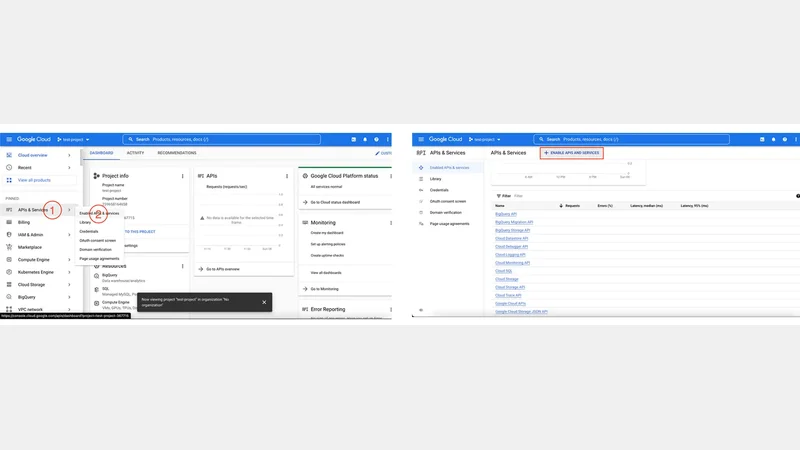Click the Enable APIs and Services button
Screen dimensions: 800x450
(571, 153)
